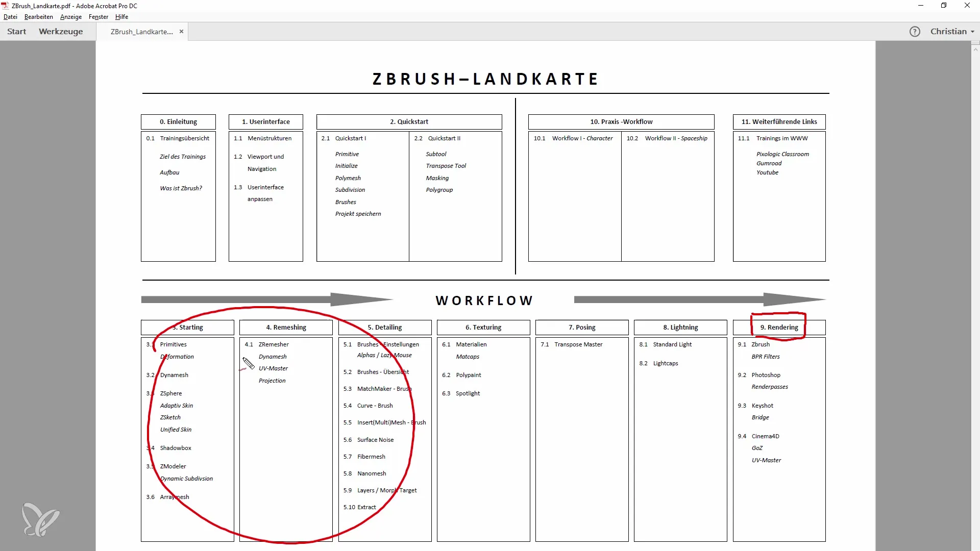Click the Anzeige menu item
Image resolution: width=980 pixels, height=551 pixels.
pos(71,17)
